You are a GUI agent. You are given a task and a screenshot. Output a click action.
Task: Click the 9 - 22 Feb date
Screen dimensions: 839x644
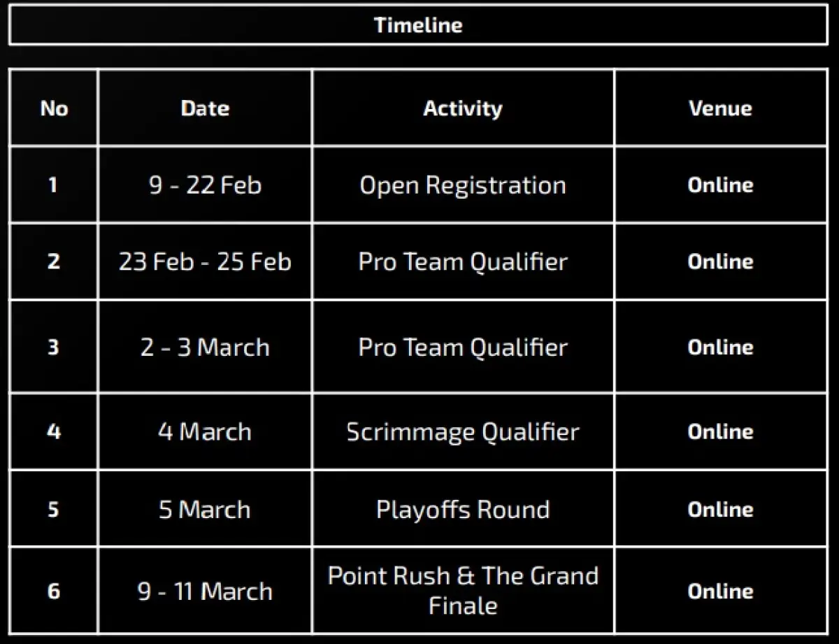pyautogui.click(x=205, y=185)
